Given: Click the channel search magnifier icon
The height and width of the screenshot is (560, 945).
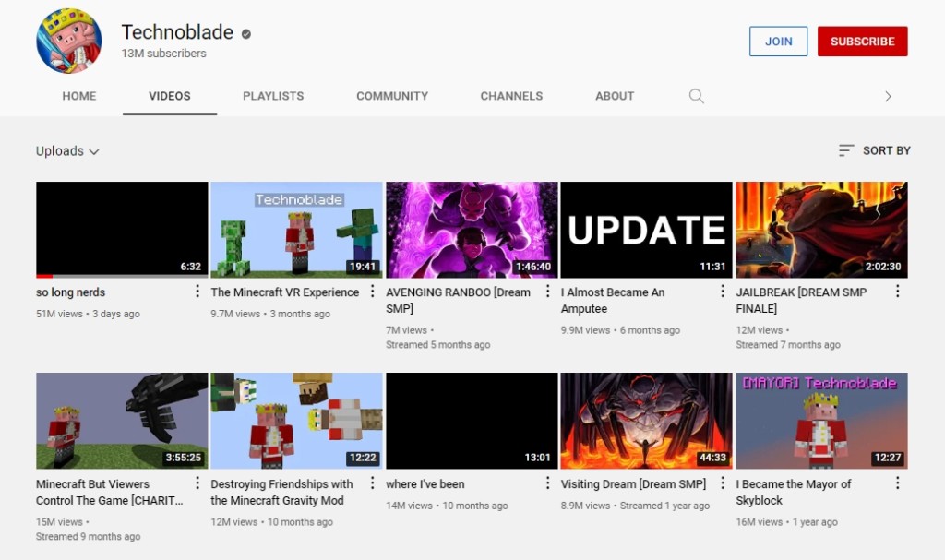Looking at the screenshot, I should (697, 96).
